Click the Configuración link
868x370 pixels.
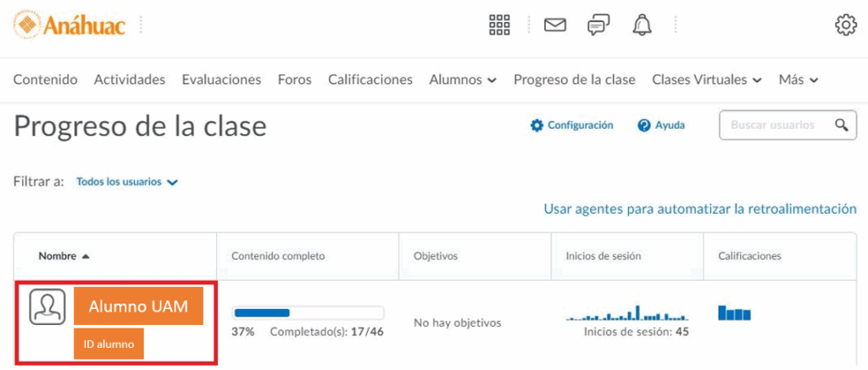pyautogui.click(x=571, y=125)
